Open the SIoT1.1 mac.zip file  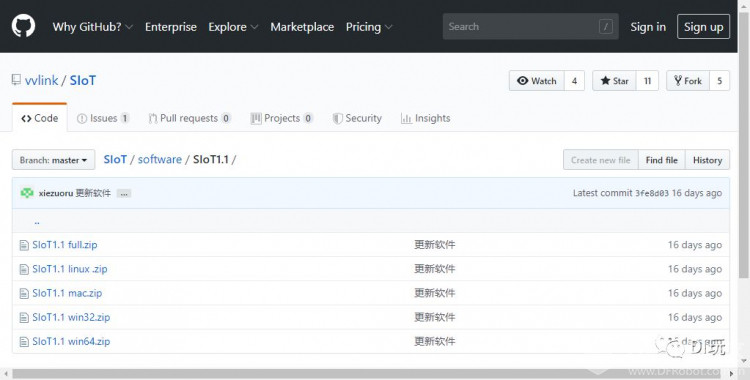click(67, 293)
